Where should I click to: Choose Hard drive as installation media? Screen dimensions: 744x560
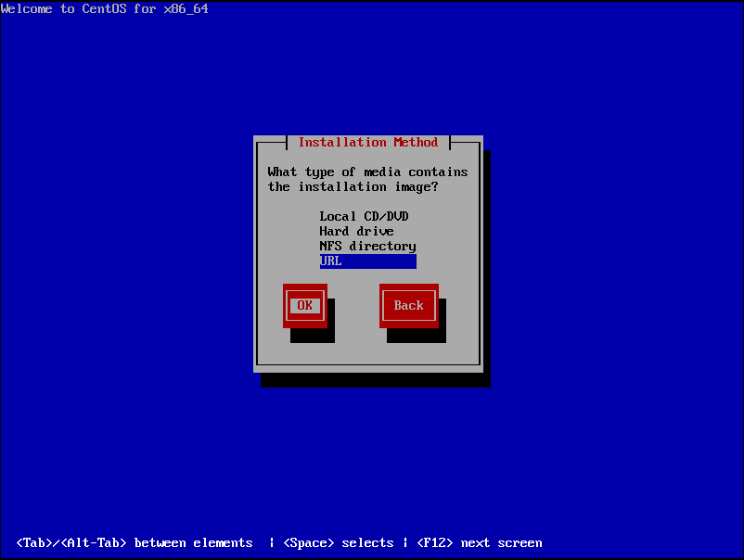[x=356, y=231]
